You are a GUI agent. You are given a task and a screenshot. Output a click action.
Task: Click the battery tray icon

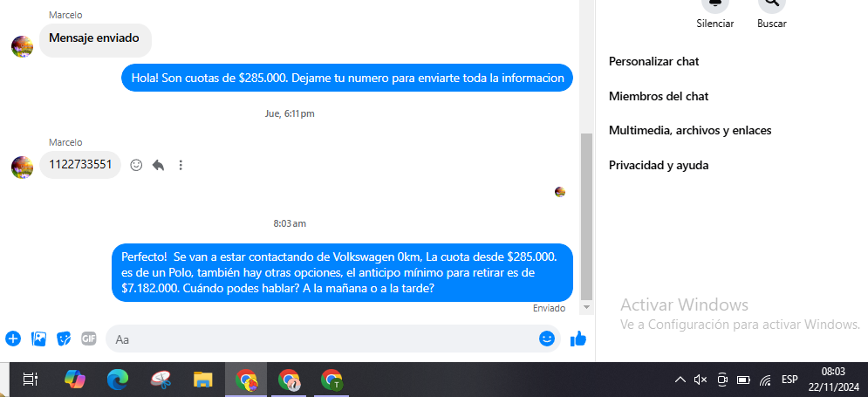743,380
